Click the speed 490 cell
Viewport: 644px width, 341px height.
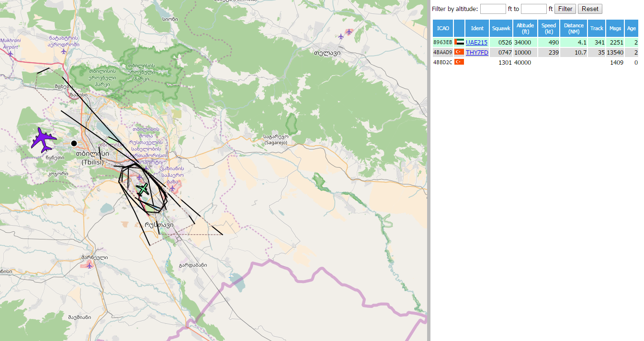(x=549, y=43)
